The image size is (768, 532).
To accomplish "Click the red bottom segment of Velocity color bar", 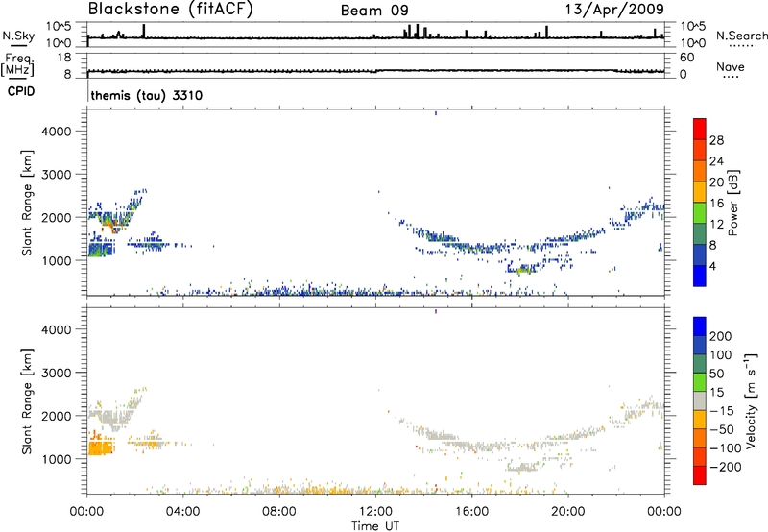I will click(x=700, y=475).
